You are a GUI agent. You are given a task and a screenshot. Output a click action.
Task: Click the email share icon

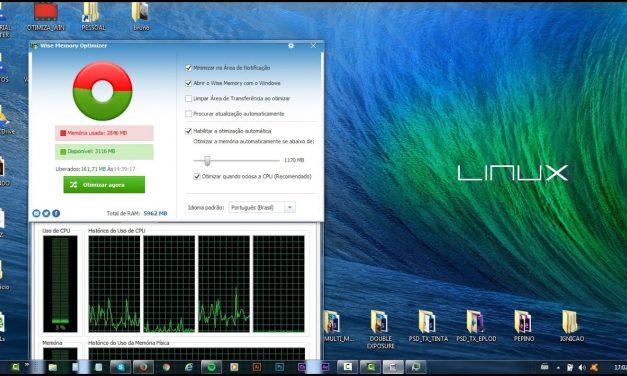[36, 213]
